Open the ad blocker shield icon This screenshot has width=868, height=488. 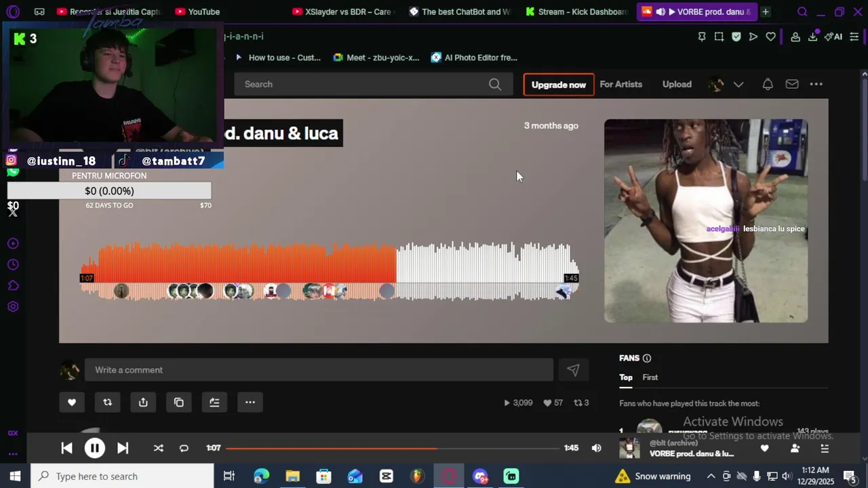(736, 37)
